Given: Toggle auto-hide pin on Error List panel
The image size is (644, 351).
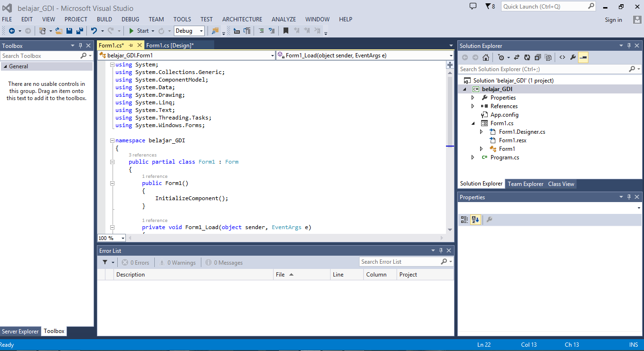Looking at the screenshot, I should 441,250.
